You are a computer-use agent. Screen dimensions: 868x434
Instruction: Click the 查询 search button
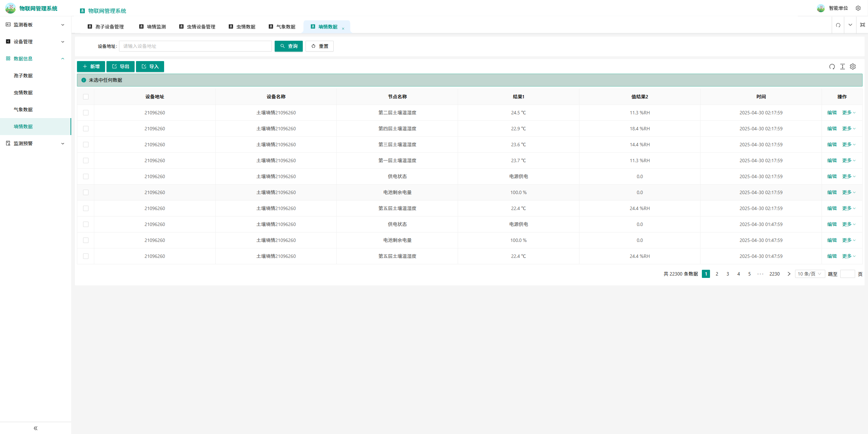(289, 46)
